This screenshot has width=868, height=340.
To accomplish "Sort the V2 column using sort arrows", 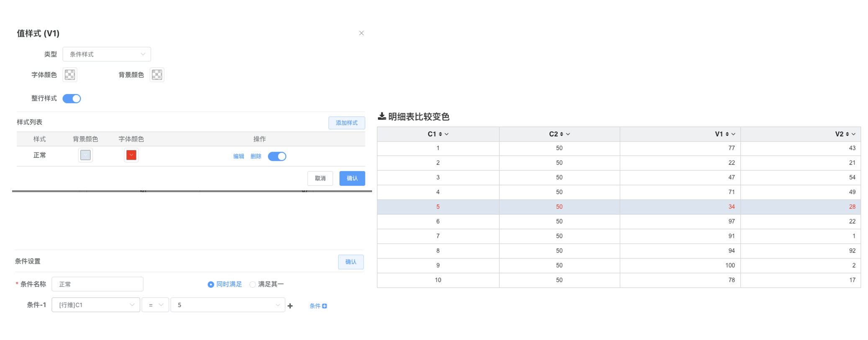I will [847, 134].
